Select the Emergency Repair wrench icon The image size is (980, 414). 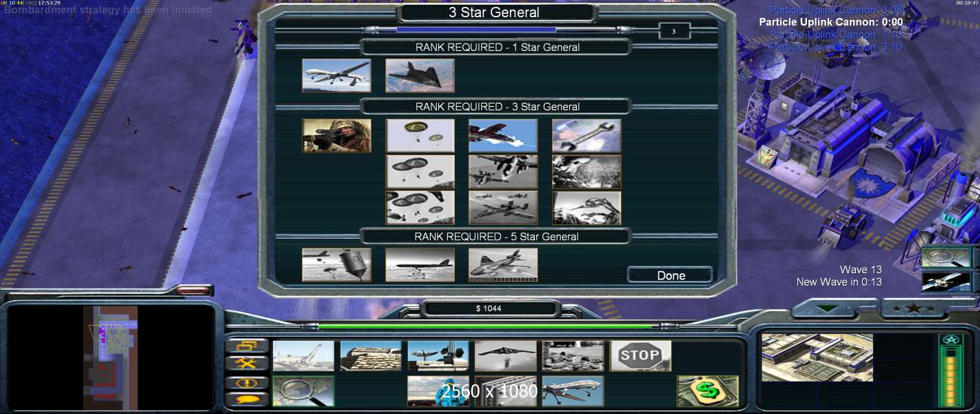586,136
